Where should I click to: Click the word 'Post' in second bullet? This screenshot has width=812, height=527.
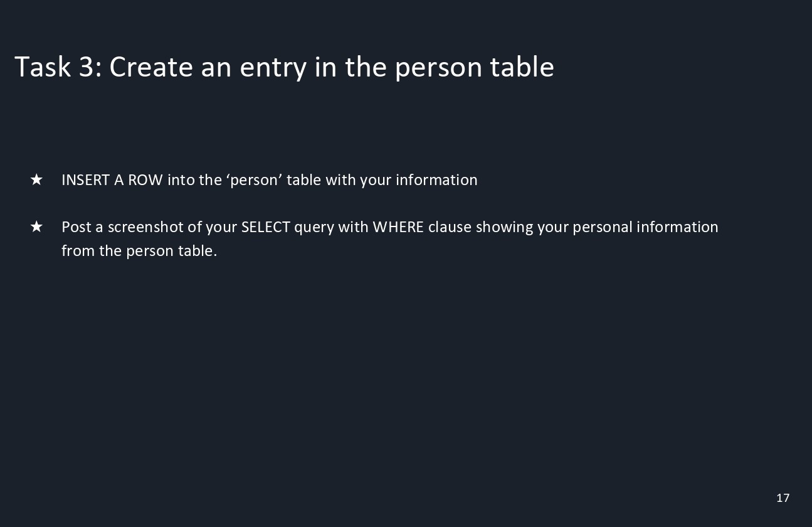coord(76,227)
